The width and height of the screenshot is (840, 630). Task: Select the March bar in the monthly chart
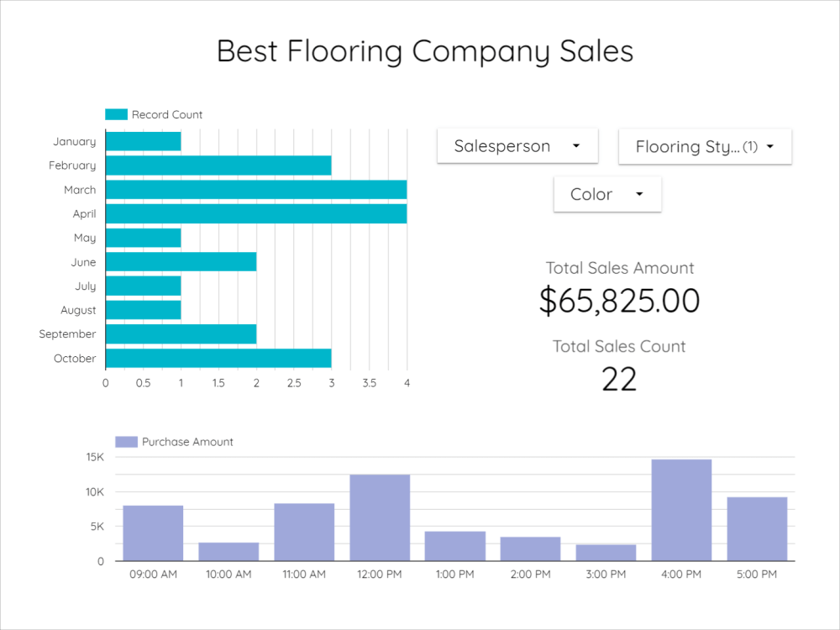click(x=252, y=189)
